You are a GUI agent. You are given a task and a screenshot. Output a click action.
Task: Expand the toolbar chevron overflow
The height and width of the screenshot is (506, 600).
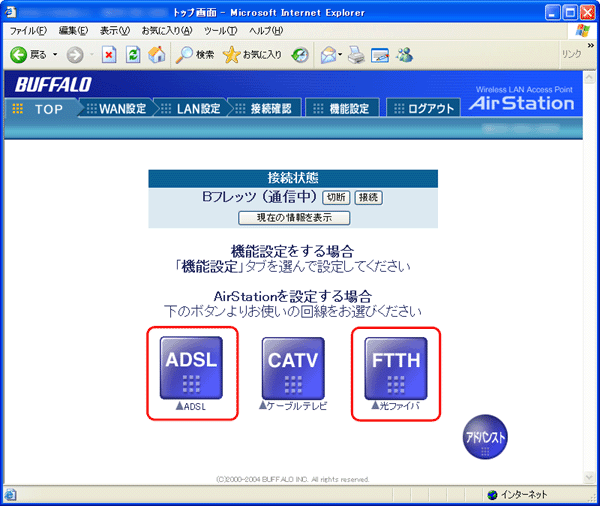[590, 45]
